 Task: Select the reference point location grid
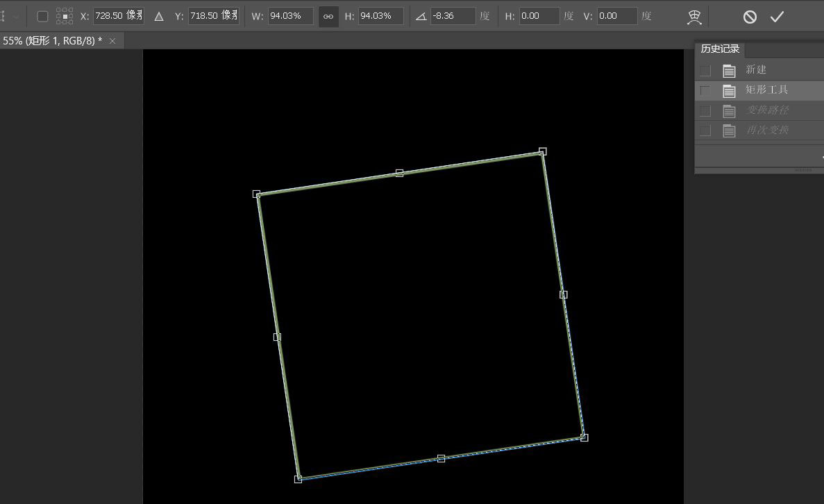coord(64,16)
